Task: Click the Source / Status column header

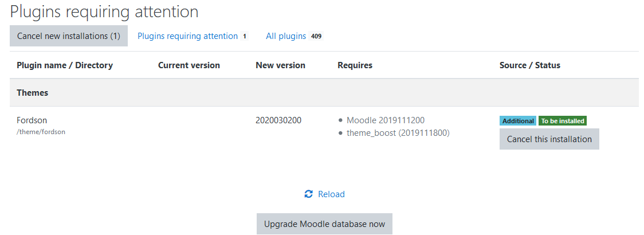Action: tap(530, 65)
